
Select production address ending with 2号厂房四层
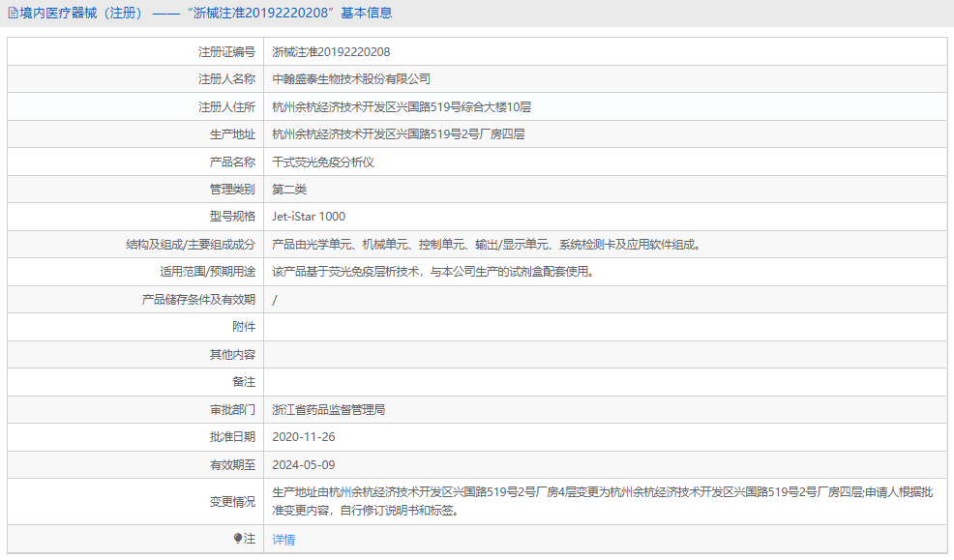(x=399, y=133)
